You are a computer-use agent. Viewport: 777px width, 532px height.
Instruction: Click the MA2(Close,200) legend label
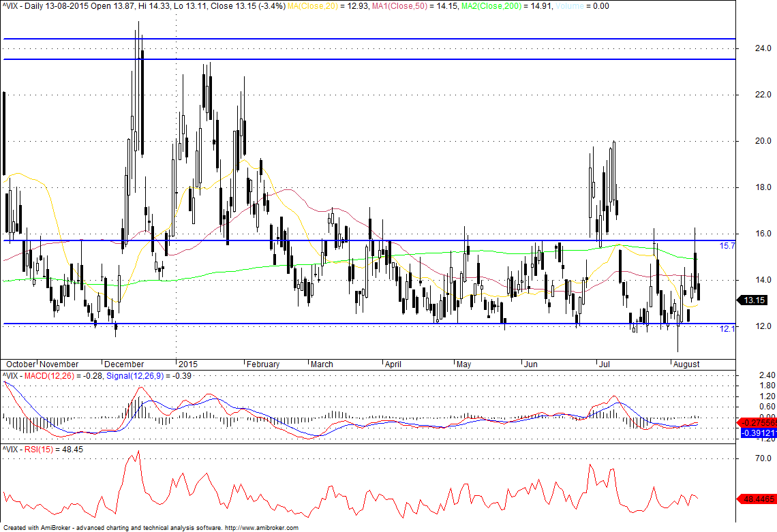click(493, 6)
